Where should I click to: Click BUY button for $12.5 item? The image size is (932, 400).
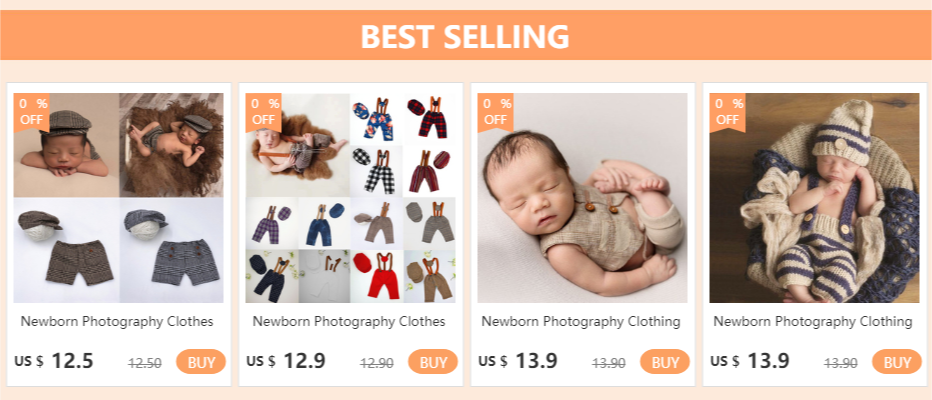click(x=201, y=362)
